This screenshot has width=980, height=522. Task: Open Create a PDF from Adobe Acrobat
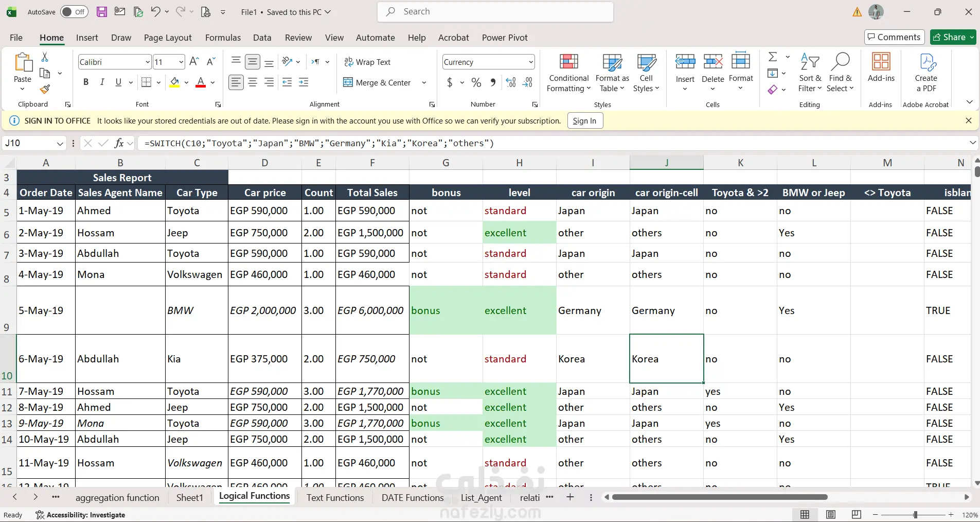926,73
